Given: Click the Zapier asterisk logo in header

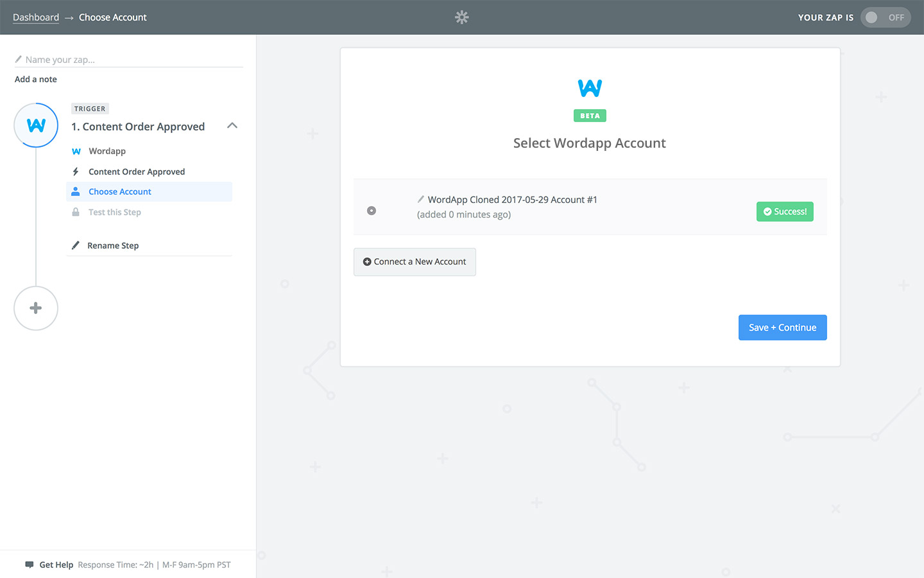Looking at the screenshot, I should [462, 17].
